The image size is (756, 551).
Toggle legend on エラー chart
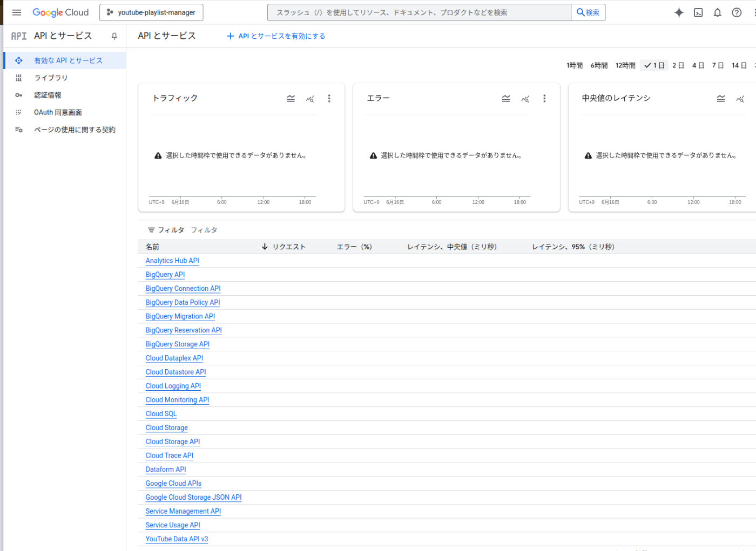coord(506,98)
